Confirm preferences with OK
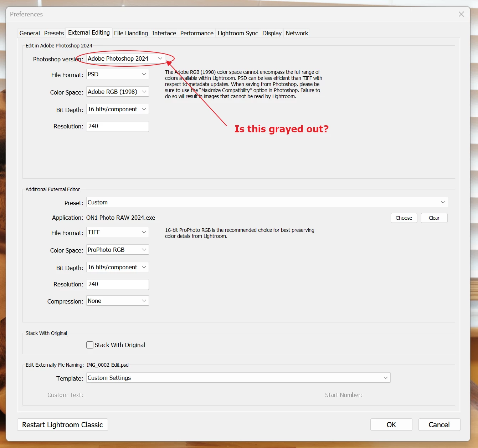This screenshot has height=448, width=478. [391, 425]
